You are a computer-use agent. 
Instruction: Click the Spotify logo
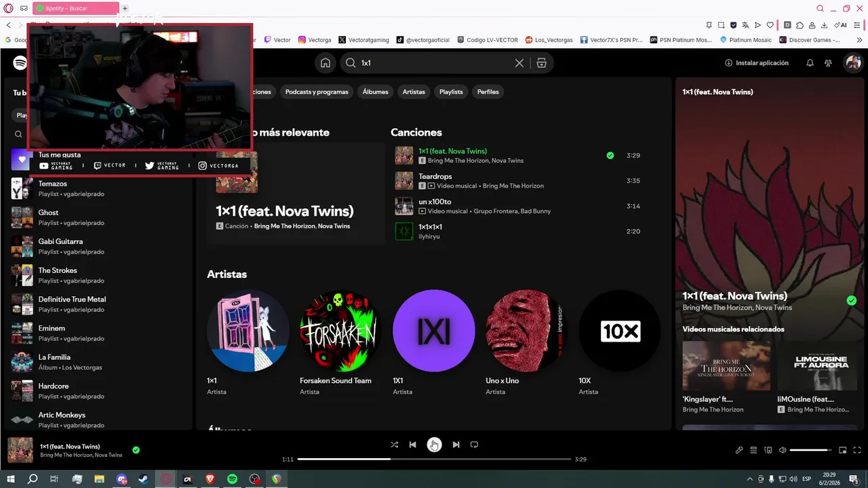click(x=20, y=63)
